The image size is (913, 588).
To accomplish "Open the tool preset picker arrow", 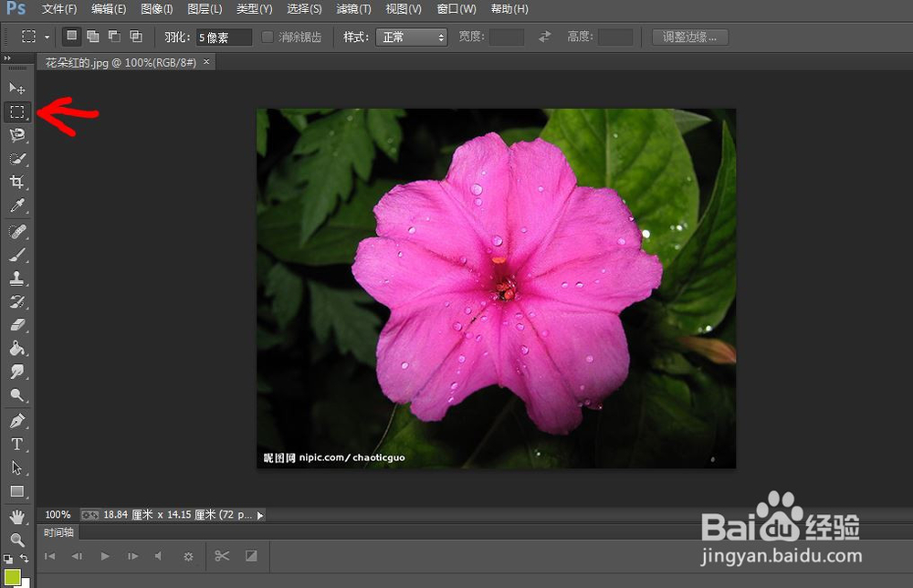I will (47, 37).
